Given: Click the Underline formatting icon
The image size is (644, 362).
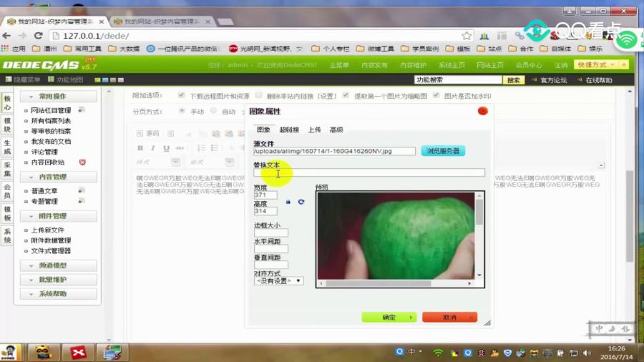Looking at the screenshot, I should click(166, 148).
